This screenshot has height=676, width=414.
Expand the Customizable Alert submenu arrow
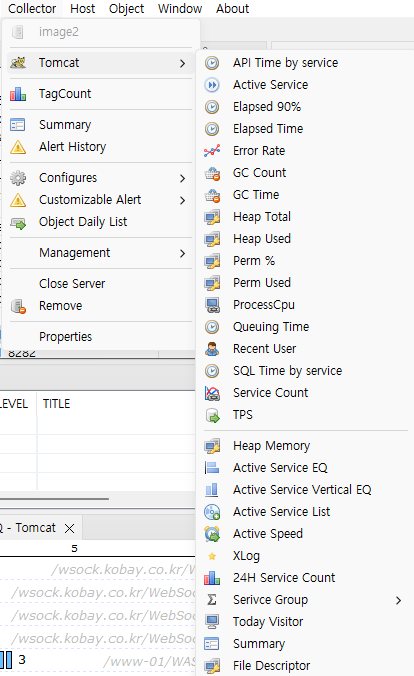point(182,200)
